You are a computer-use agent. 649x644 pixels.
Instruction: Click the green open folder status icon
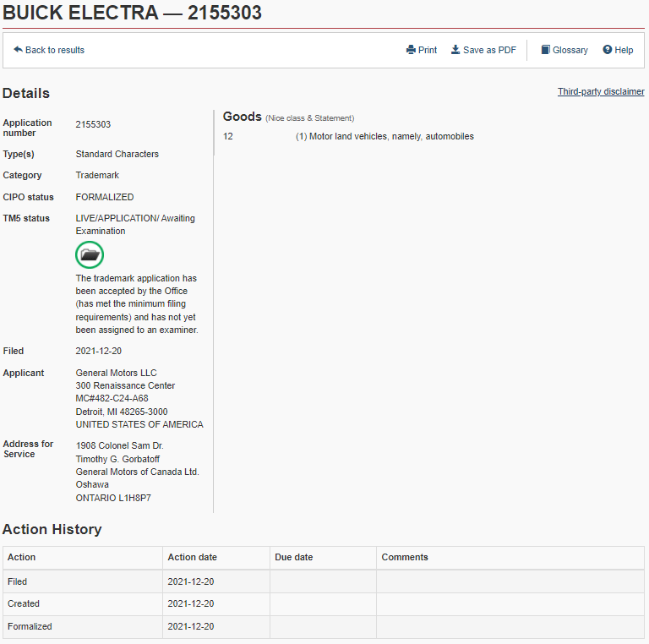[90, 254]
